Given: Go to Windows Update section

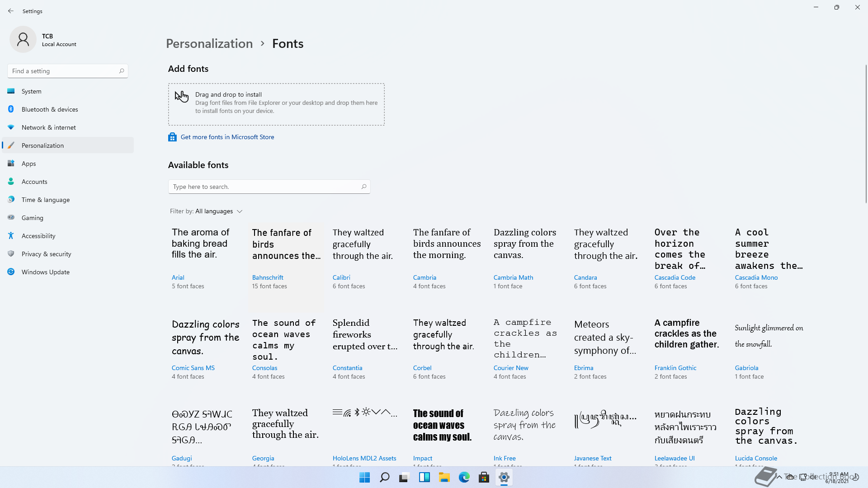Looking at the screenshot, I should [45, 272].
